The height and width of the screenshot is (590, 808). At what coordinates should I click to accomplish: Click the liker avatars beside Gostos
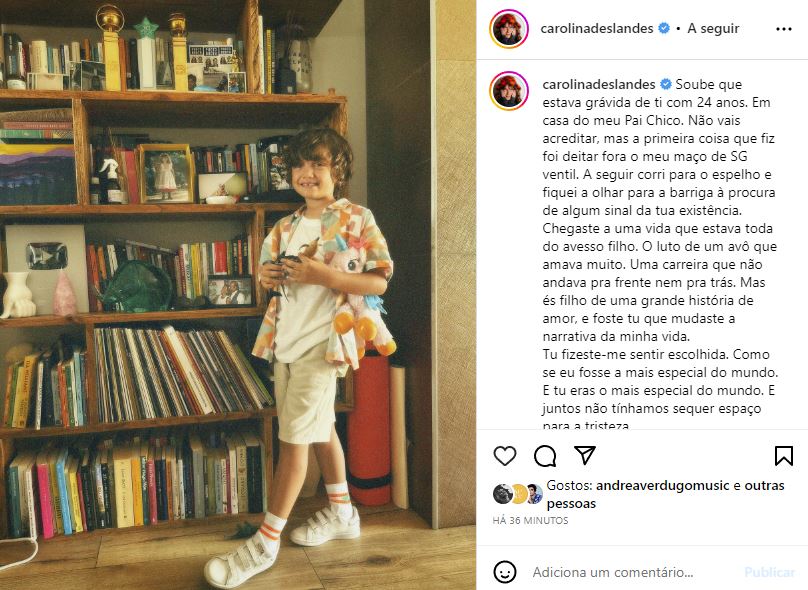(x=518, y=494)
